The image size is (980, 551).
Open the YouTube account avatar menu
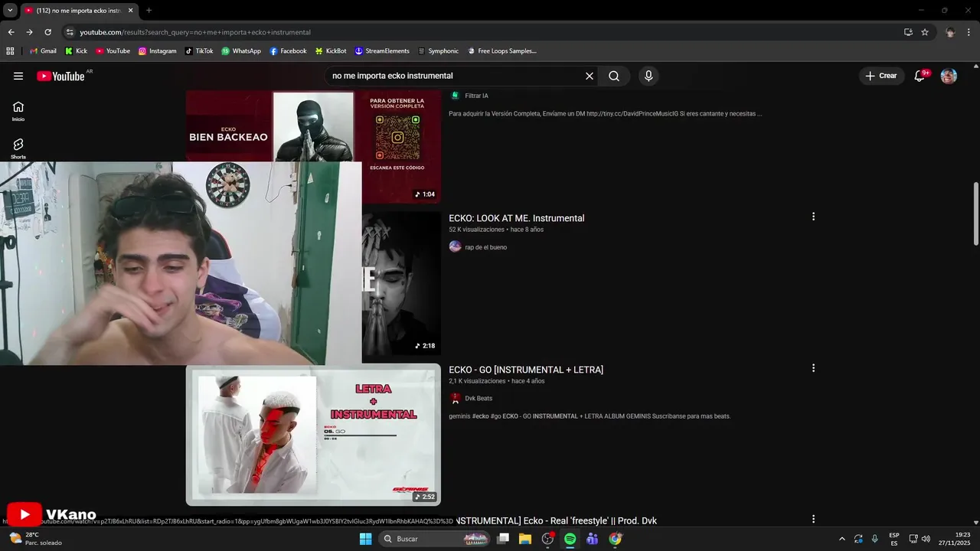click(949, 76)
